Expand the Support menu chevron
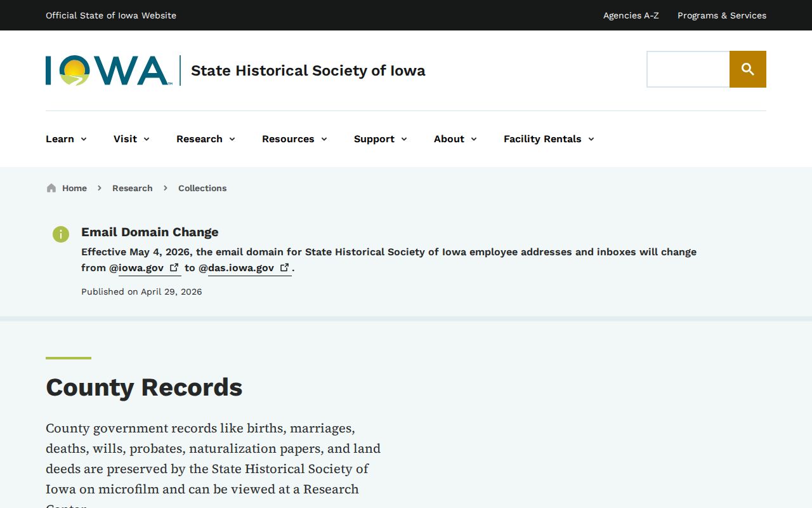Image resolution: width=812 pixels, height=508 pixels. 404,139
